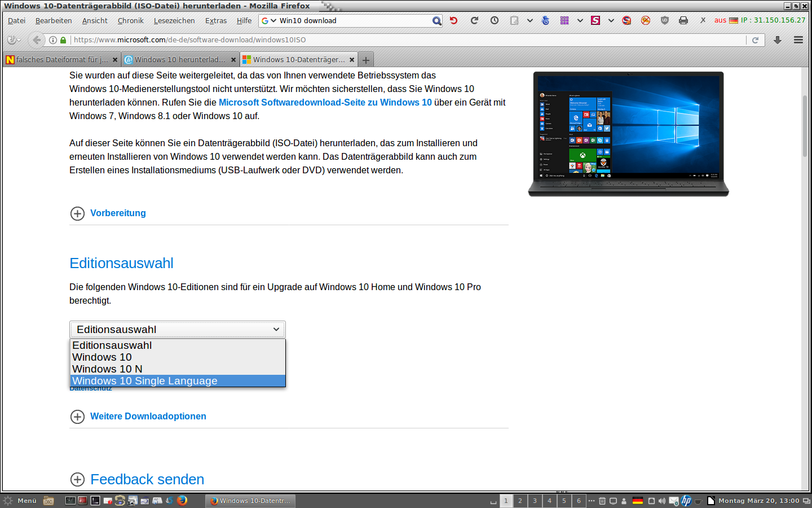This screenshot has height=508, width=812.
Task: Click the red undo arrow toolbar icon
Action: (453, 20)
